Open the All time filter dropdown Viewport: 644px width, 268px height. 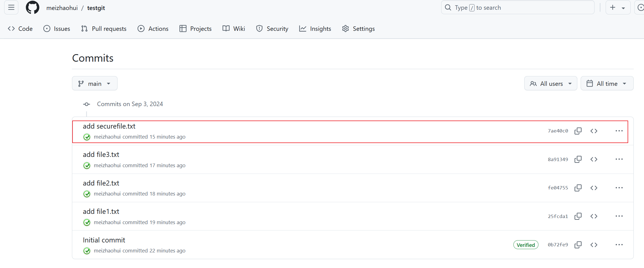[x=607, y=83]
